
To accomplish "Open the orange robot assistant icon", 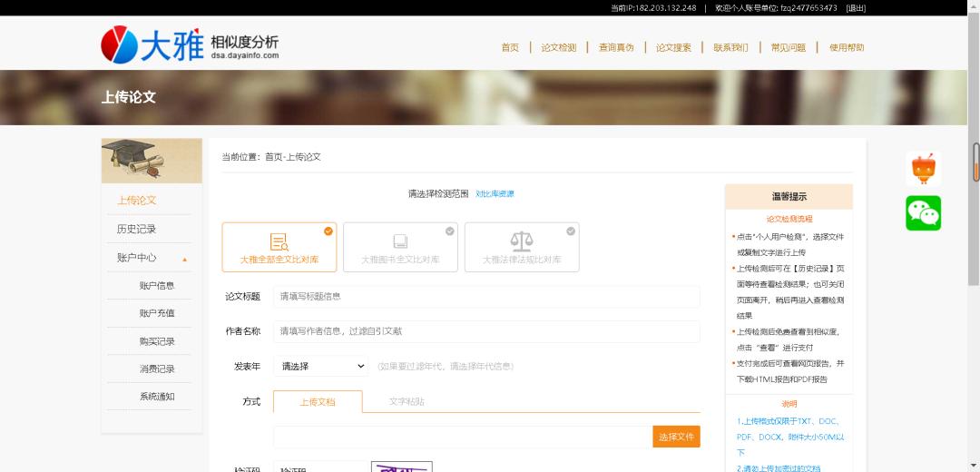I will pyautogui.click(x=923, y=168).
